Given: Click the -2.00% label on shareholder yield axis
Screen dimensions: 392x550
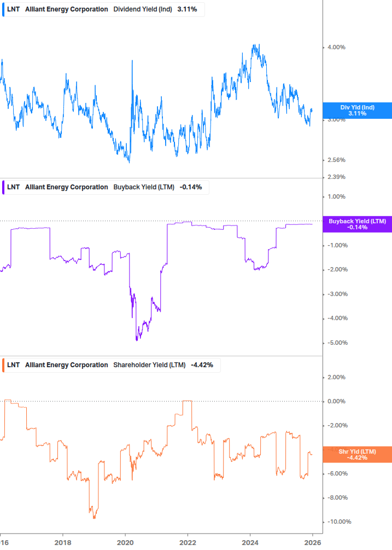Looking at the screenshot, I should (x=337, y=426).
